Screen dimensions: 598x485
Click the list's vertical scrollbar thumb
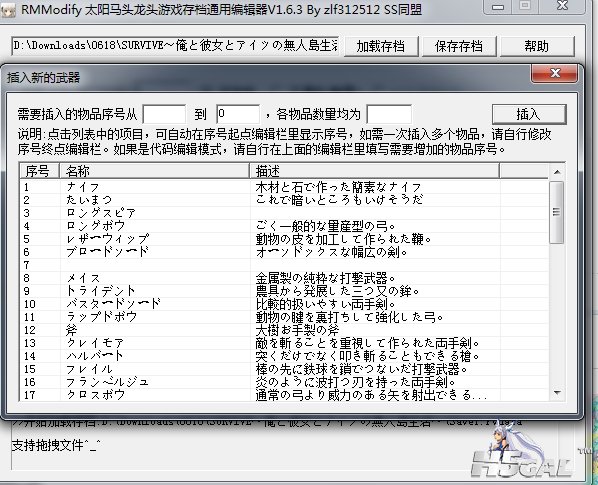[x=557, y=212]
